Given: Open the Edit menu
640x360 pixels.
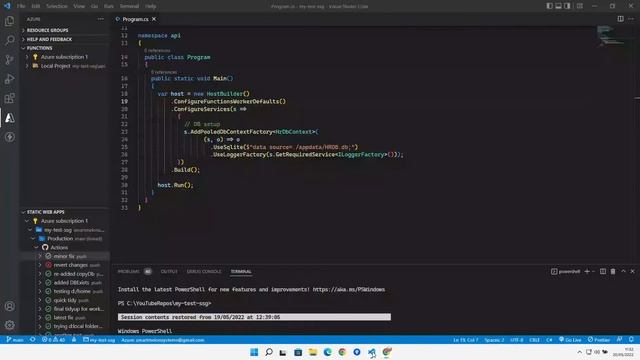Looking at the screenshot, I should click(36, 6).
